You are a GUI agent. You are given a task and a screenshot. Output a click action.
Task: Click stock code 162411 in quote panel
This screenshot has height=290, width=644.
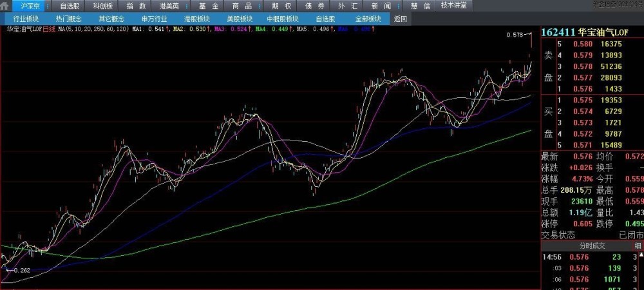coord(558,32)
